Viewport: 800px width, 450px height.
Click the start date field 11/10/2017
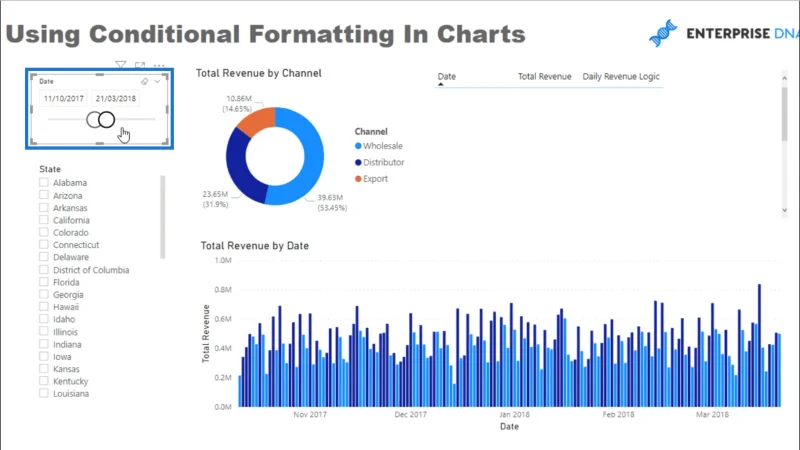pyautogui.click(x=64, y=98)
